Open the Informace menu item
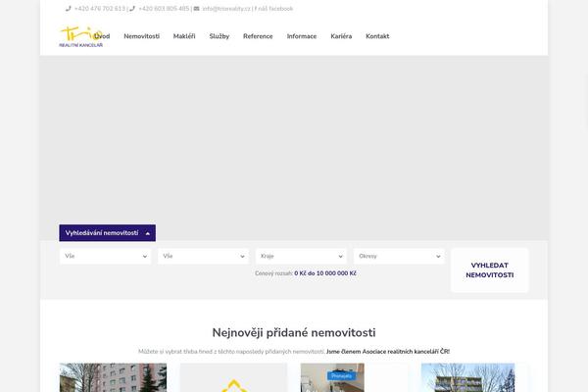Screen dimensions: 588x392 (302, 36)
